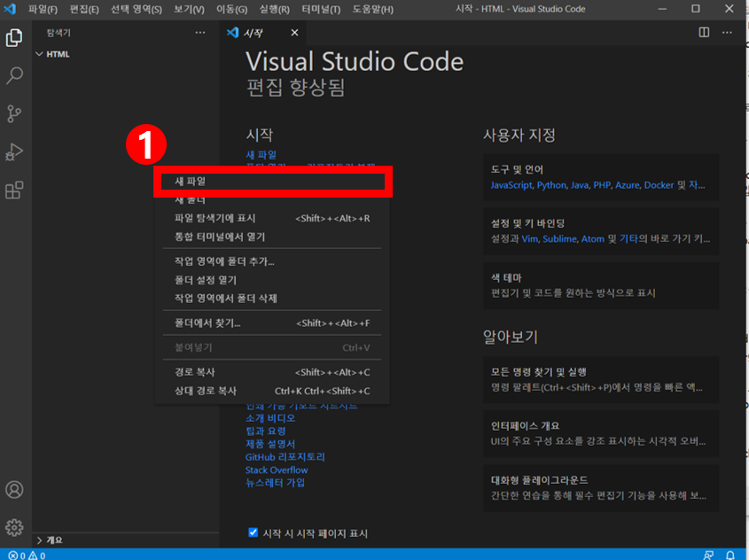Open the 뉴스레터 가입 link

[x=275, y=483]
